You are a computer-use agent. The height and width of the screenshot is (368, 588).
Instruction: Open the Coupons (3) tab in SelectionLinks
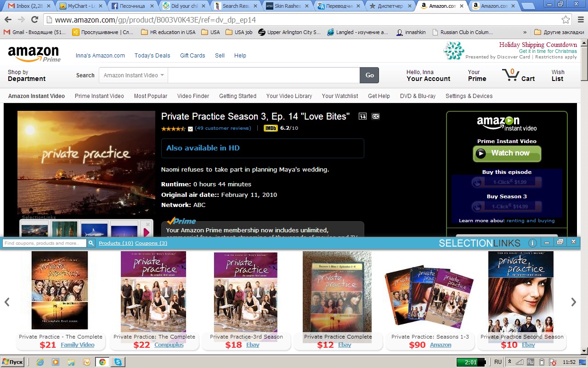point(151,243)
